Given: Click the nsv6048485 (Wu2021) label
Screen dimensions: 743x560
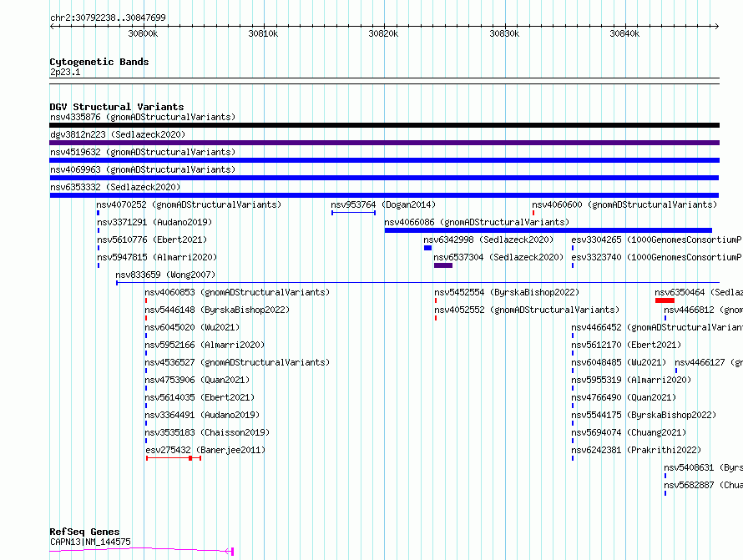Looking at the screenshot, I should [619, 362].
